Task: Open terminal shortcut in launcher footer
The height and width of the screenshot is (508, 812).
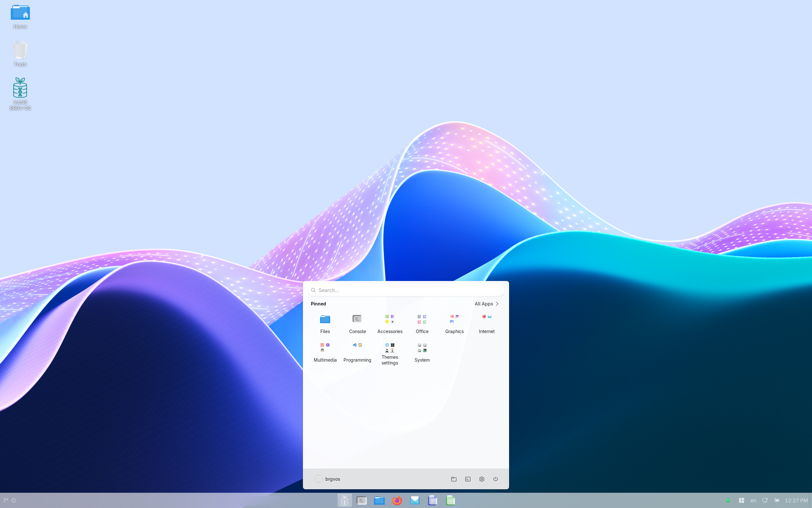Action: (x=468, y=479)
